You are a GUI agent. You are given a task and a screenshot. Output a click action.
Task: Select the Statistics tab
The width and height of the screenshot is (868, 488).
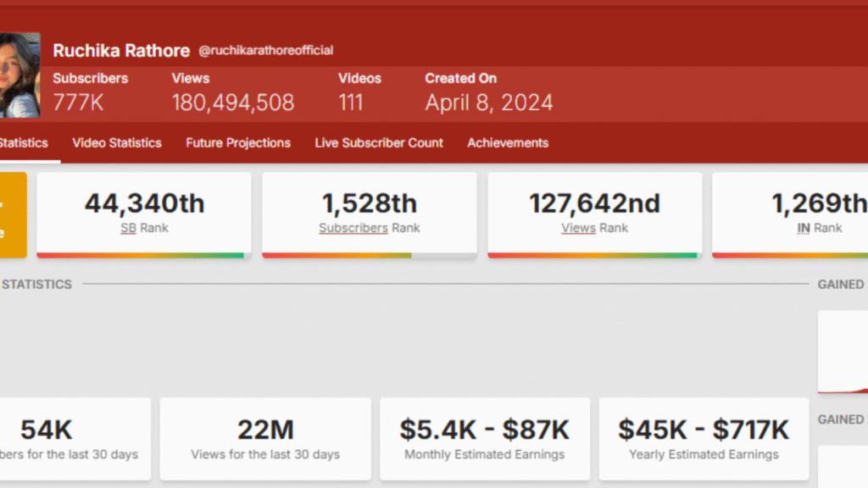(x=24, y=142)
